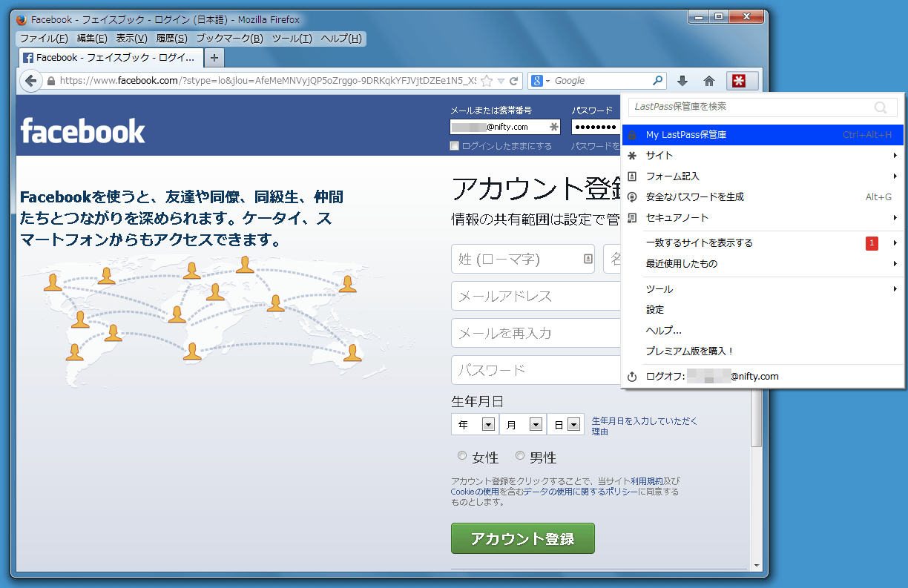Click the Google search engine icon
This screenshot has width=908, height=588.
[x=537, y=81]
